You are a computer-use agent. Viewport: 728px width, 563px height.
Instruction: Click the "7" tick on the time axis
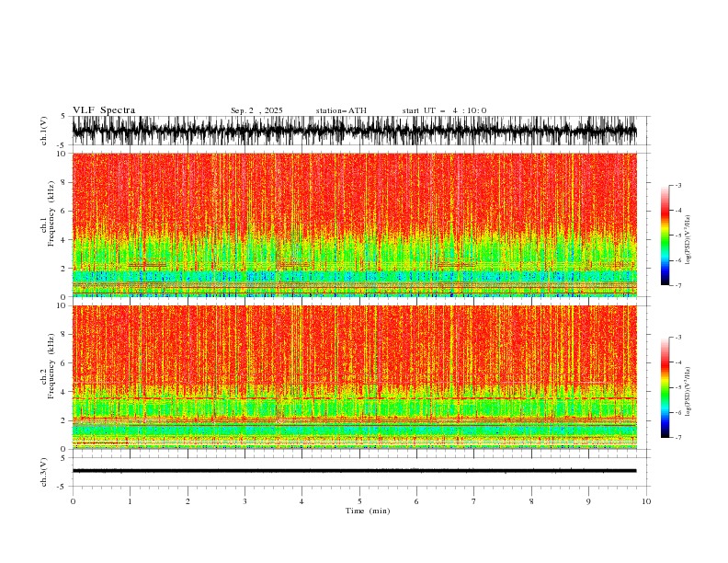pyautogui.click(x=474, y=501)
